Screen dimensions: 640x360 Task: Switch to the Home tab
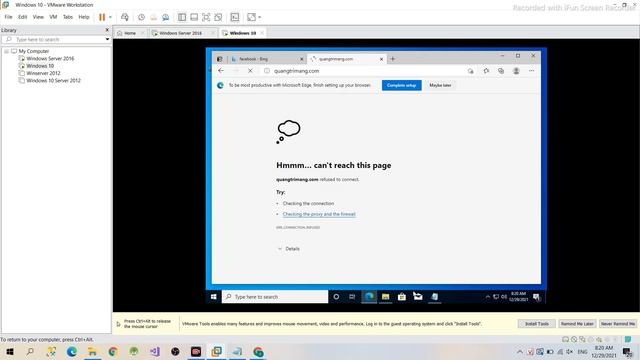pyautogui.click(x=130, y=33)
